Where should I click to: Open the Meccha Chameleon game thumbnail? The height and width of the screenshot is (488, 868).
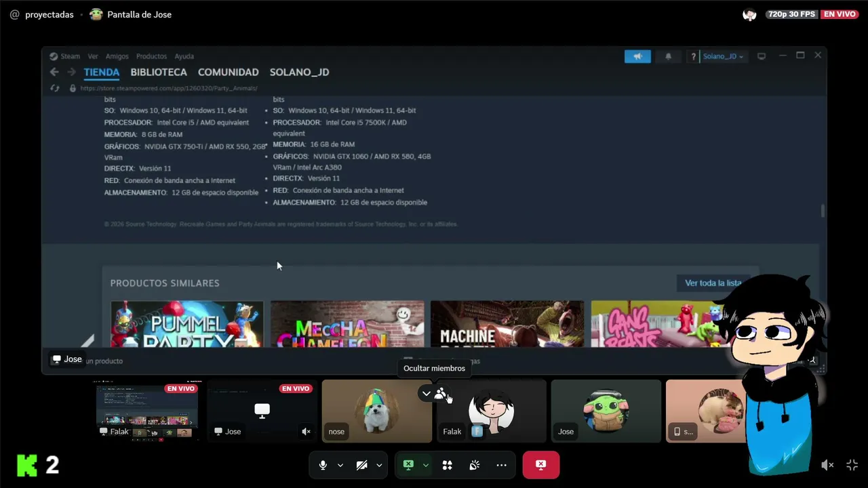[347, 324]
